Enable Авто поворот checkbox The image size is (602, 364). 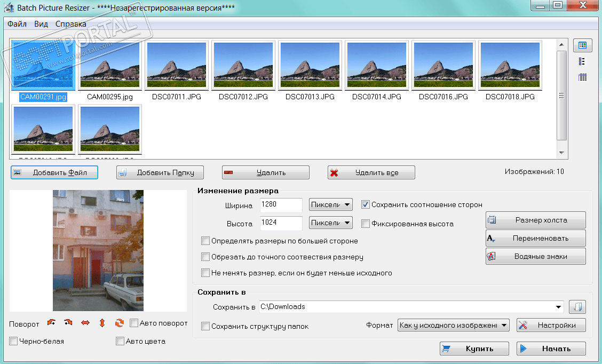133,323
